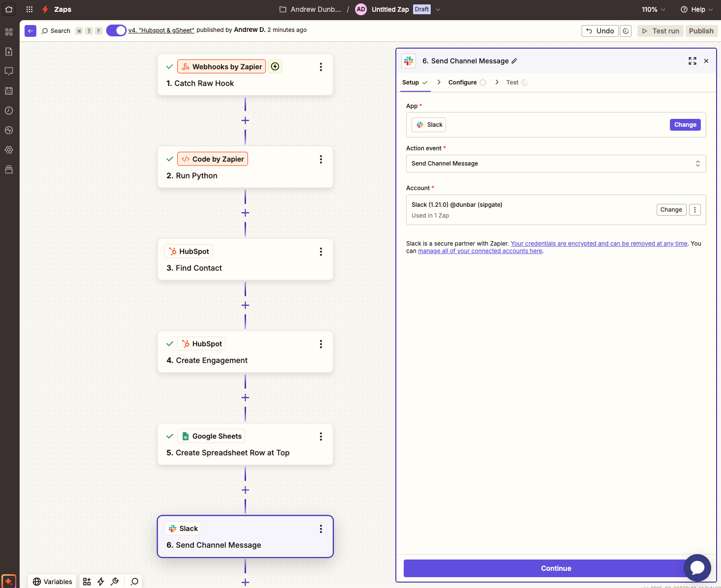Image resolution: width=721 pixels, height=588 pixels.
Task: Click the instant trigger bolt on Webhooks step
Action: click(x=275, y=66)
